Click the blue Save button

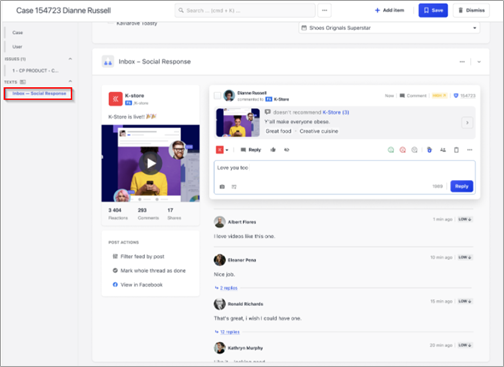click(433, 10)
